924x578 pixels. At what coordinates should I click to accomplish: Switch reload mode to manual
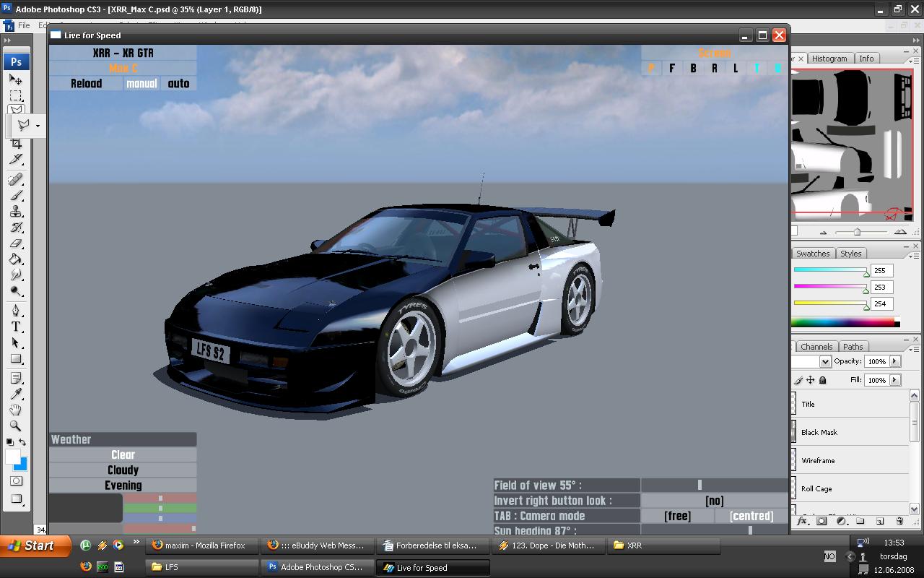141,84
